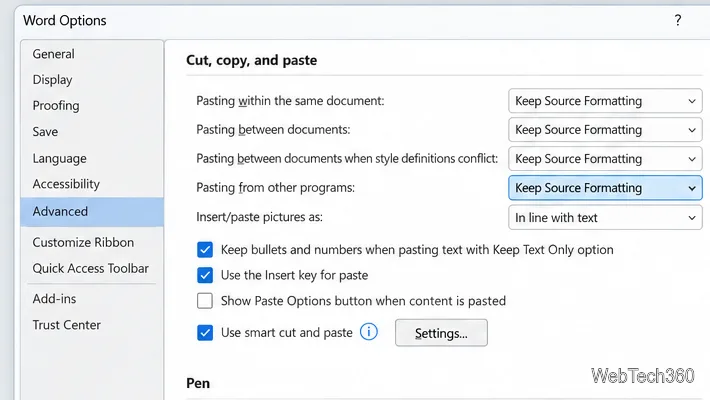Screen dimensions: 710x400
Task: Toggle Use the Insert key for paste
Action: tap(205, 275)
